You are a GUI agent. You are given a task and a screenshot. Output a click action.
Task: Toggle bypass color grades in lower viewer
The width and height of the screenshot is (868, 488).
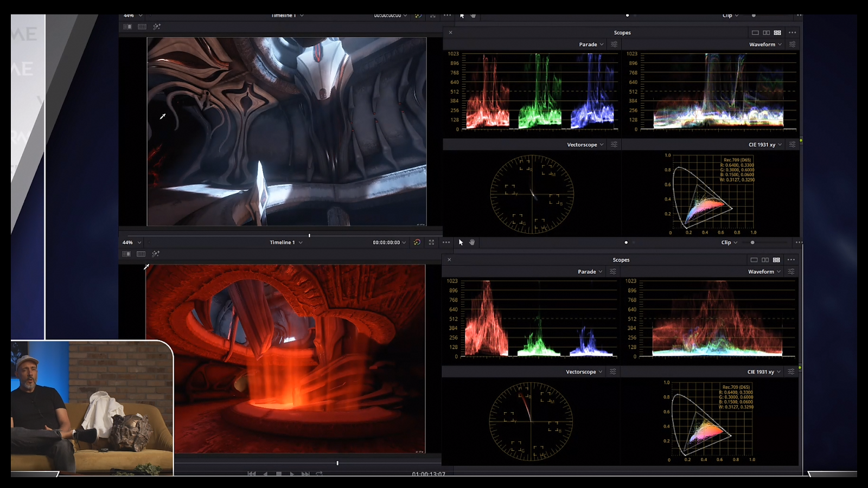(417, 242)
